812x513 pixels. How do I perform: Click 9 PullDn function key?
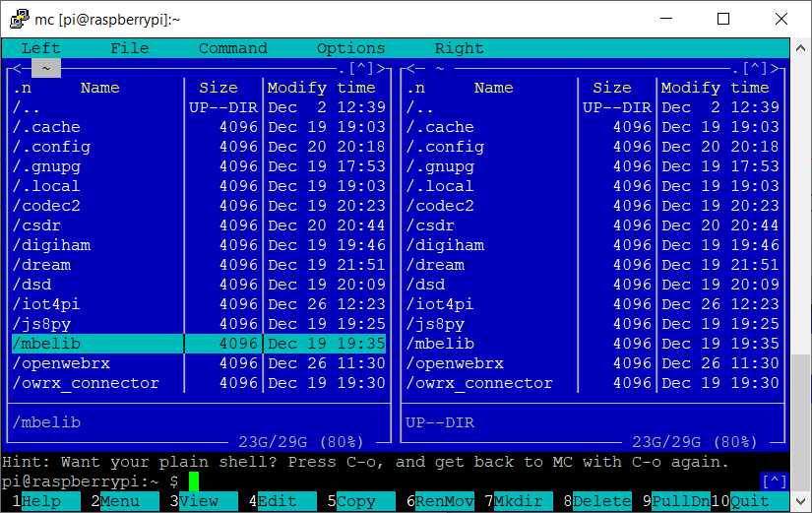coord(676,501)
